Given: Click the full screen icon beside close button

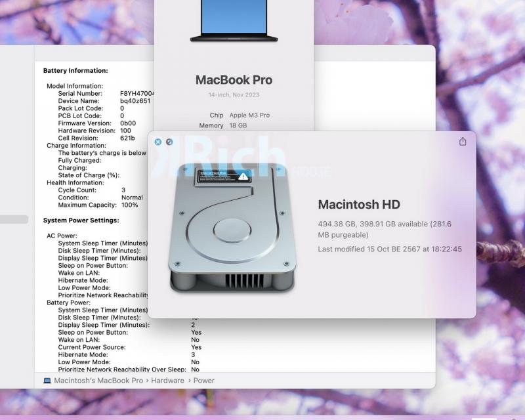Looking at the screenshot, I should point(169,142).
